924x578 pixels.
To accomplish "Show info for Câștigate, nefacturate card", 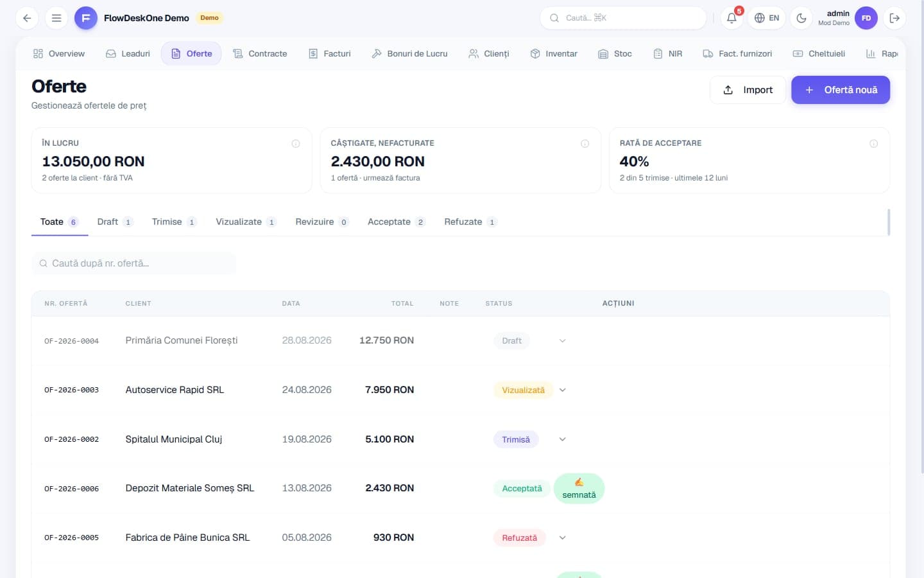I will 585,143.
